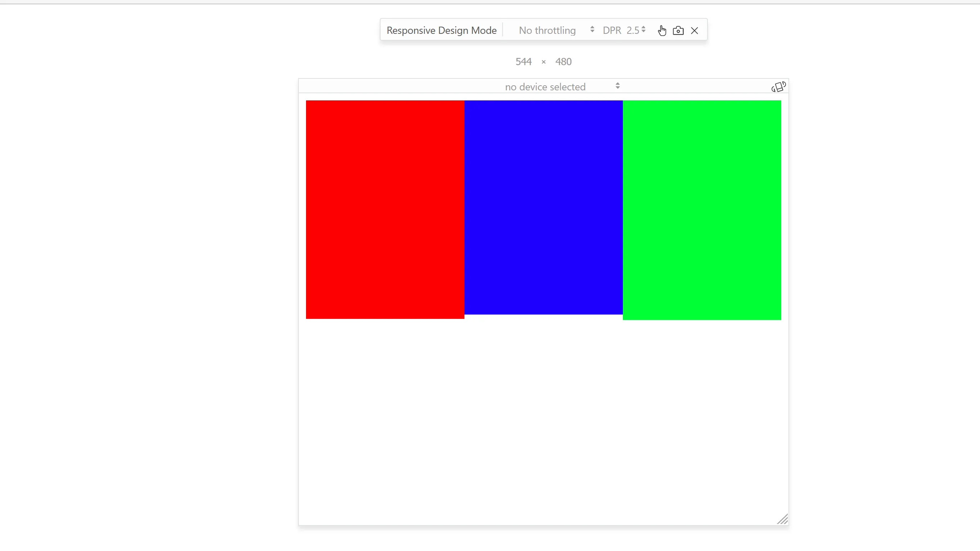Click the viewport height field 480
Screen dimensions: 980x551
click(563, 62)
